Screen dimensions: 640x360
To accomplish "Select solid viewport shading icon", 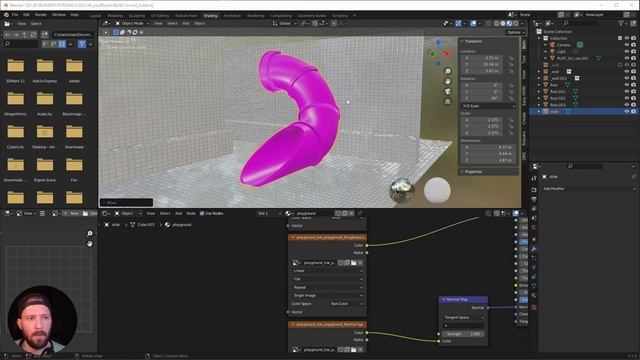I will 503,23.
